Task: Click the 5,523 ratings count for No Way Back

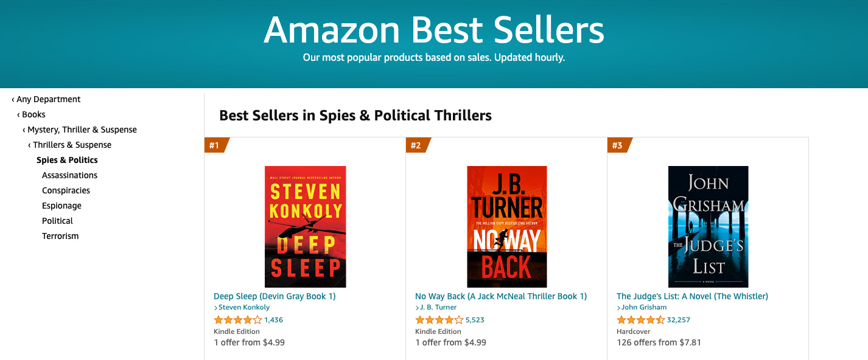Action: click(475, 319)
